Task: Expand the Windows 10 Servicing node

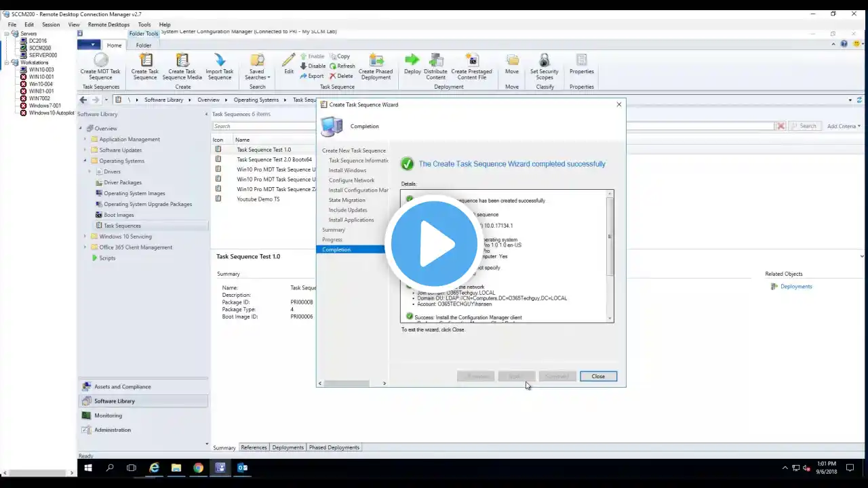Action: pyautogui.click(x=85, y=237)
